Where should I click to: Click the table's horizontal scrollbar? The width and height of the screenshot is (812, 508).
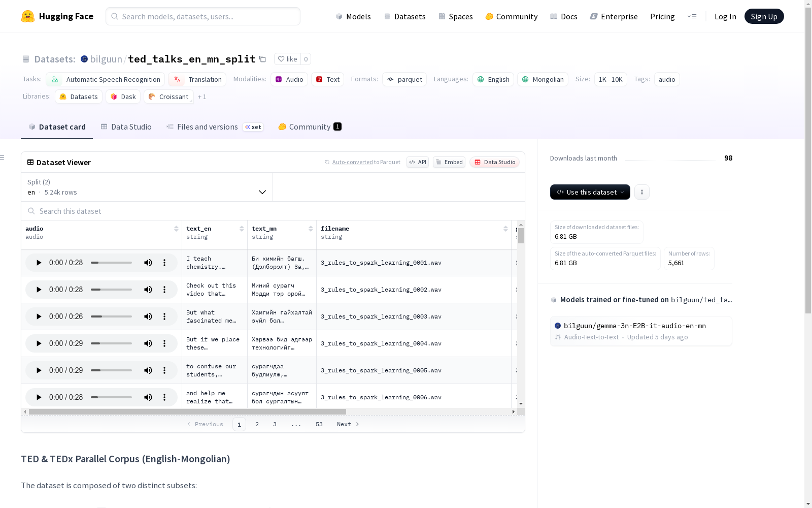tap(187, 411)
